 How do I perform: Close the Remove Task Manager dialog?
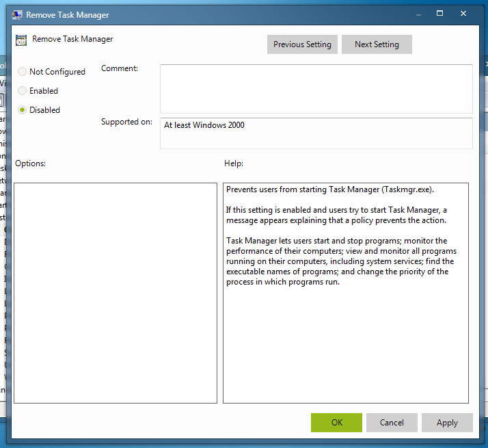pos(463,13)
